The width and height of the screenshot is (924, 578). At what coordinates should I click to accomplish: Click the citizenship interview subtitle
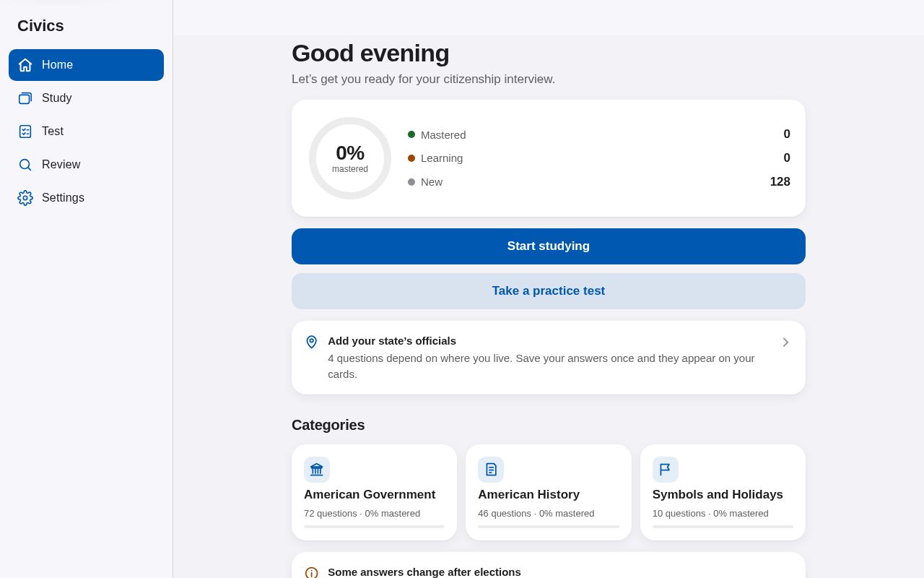click(424, 79)
